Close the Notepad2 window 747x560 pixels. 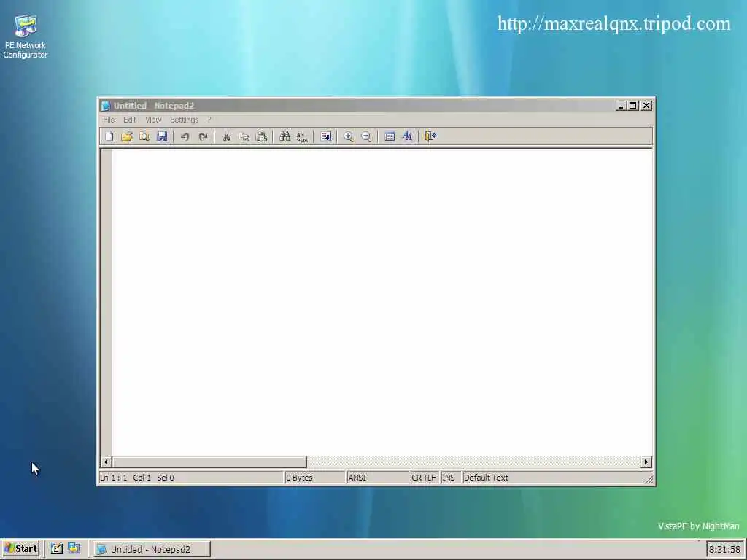pyautogui.click(x=646, y=106)
